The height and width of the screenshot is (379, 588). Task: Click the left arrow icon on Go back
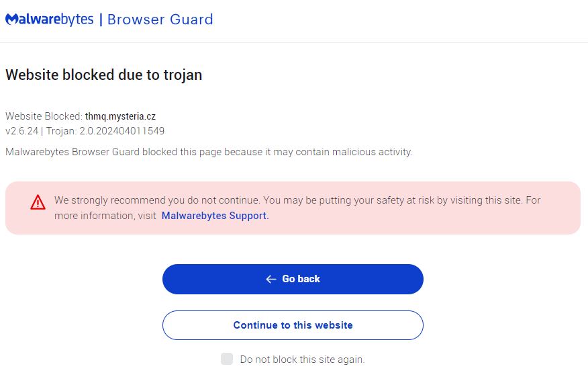pyautogui.click(x=271, y=279)
